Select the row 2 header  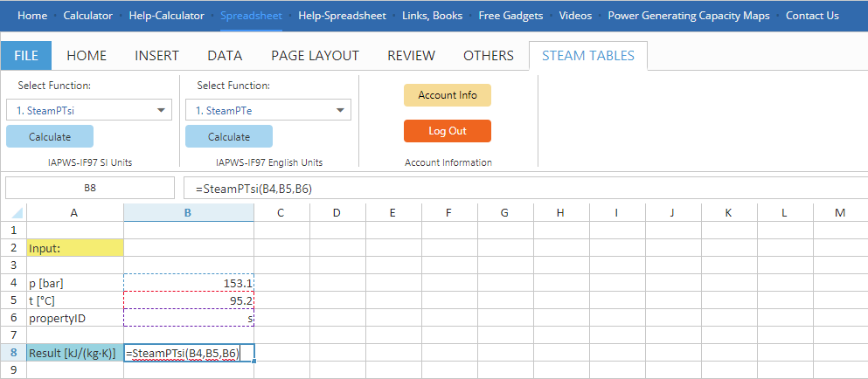(13, 248)
